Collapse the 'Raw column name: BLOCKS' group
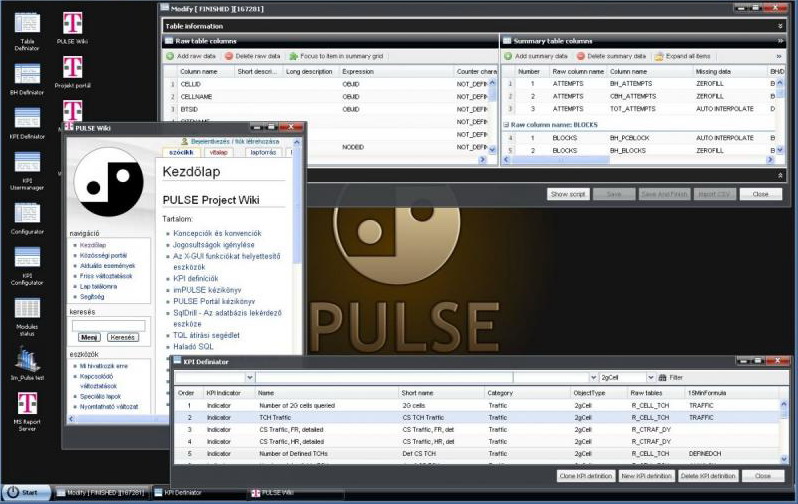The height and width of the screenshot is (504, 798). [x=506, y=124]
